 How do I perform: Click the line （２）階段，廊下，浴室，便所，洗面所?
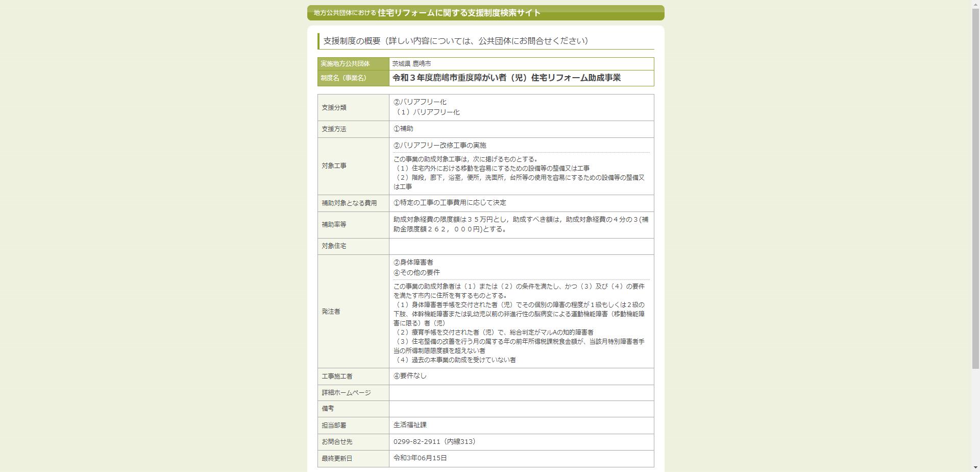coord(519,182)
